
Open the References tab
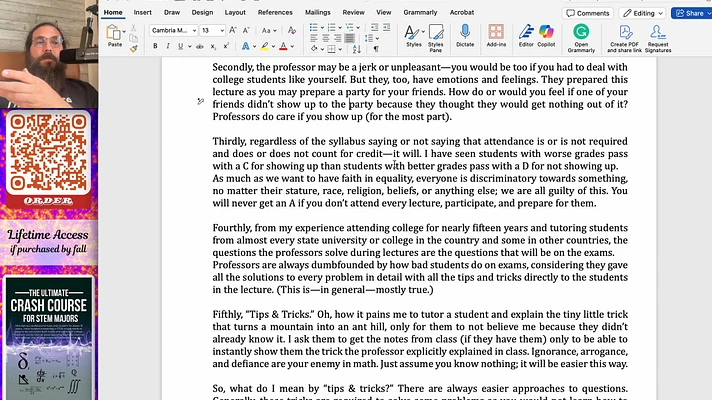(x=275, y=12)
